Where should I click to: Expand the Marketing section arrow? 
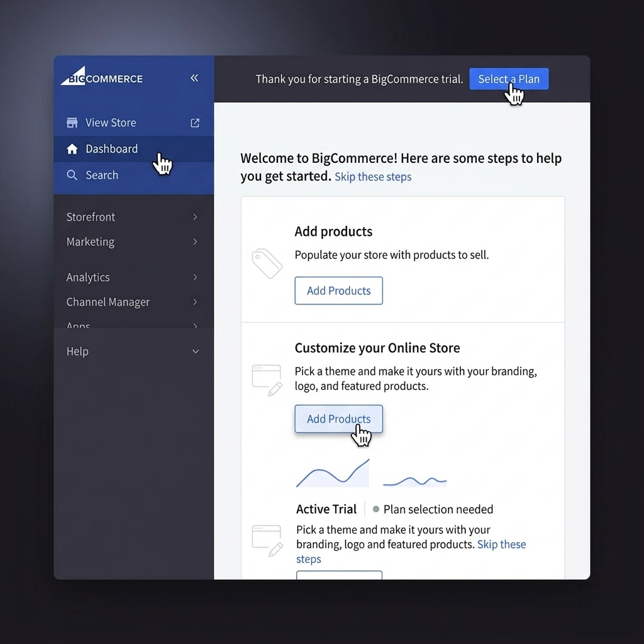click(195, 242)
